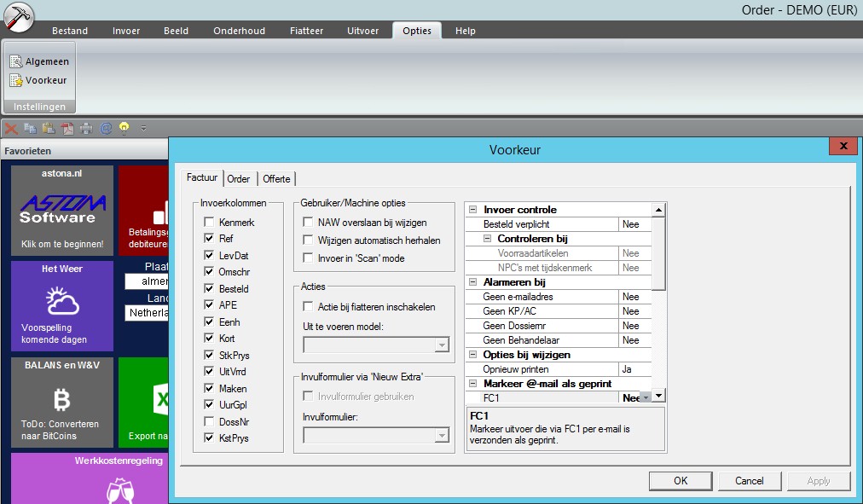This screenshot has width=863, height=504.
Task: Uncheck the StkPrys column checkbox
Action: (x=209, y=355)
